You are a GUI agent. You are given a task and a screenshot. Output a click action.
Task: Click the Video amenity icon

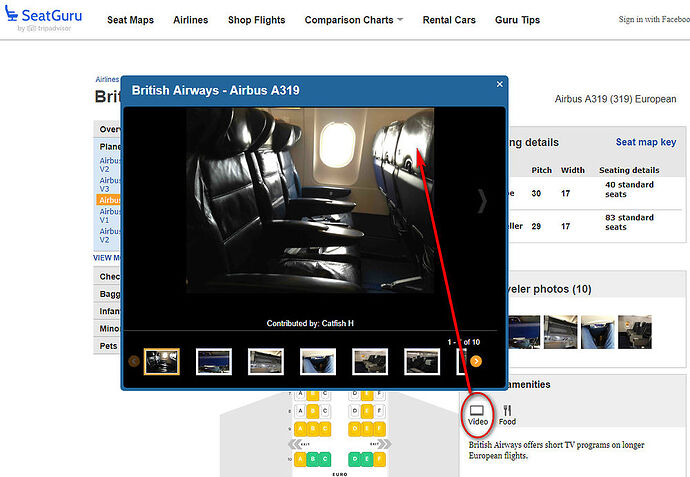[477, 415]
